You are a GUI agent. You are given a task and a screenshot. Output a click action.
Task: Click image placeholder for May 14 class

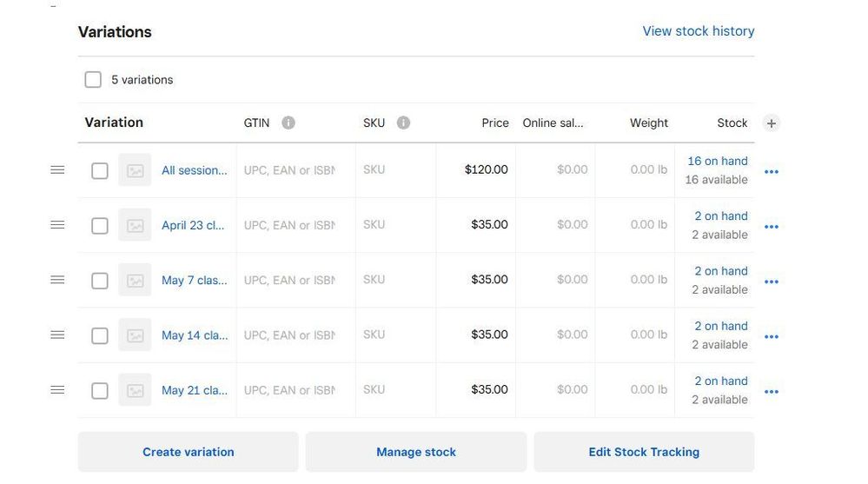(x=135, y=335)
